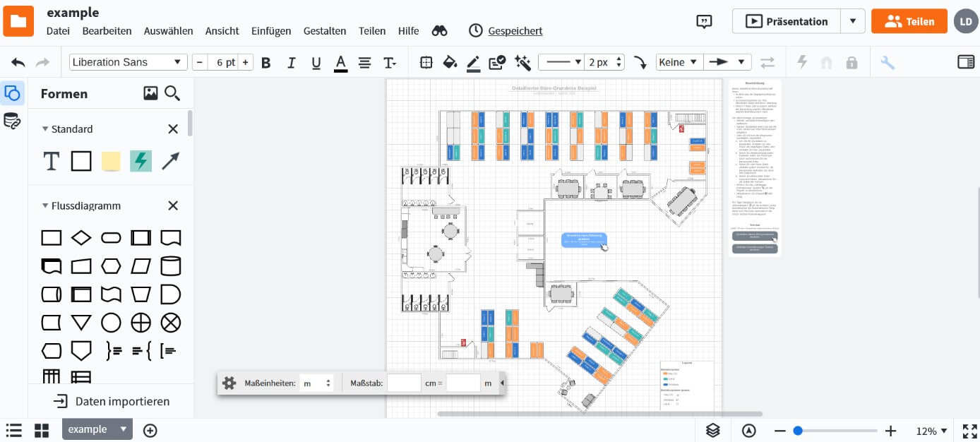980x442 pixels.
Task: Open text alignment options
Action: [x=364, y=63]
